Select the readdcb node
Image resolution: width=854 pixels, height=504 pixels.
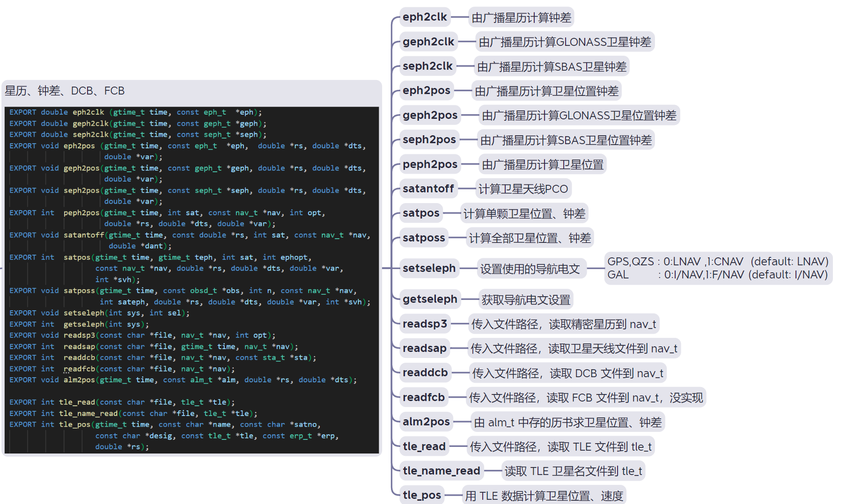pos(425,373)
